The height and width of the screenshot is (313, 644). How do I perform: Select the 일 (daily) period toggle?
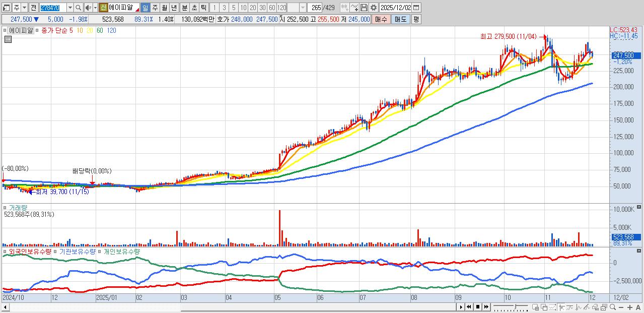[145, 8]
